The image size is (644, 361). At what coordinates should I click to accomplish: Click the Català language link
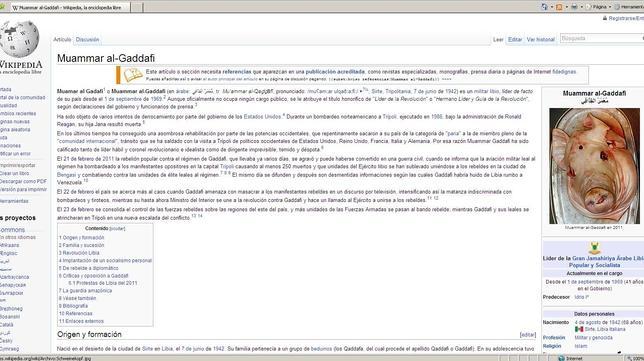(7, 324)
